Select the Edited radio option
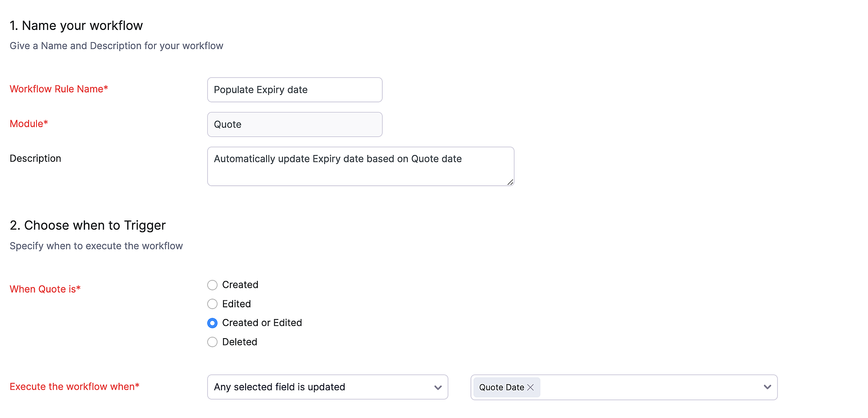 pos(212,304)
